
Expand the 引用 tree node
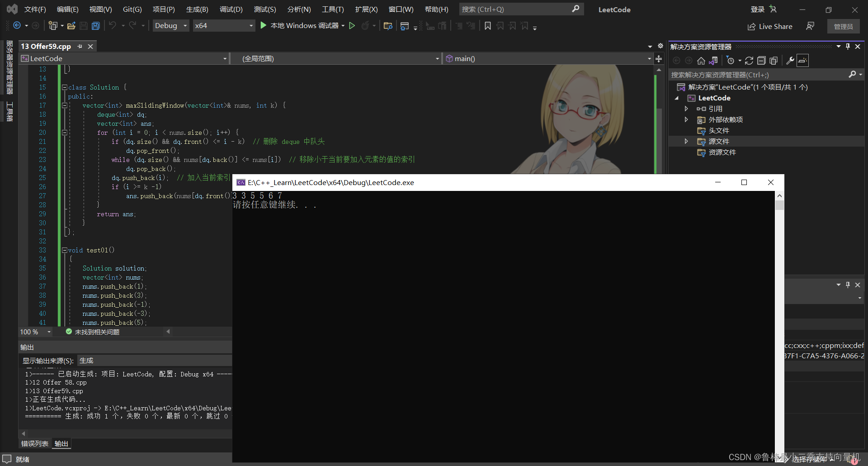tap(686, 109)
